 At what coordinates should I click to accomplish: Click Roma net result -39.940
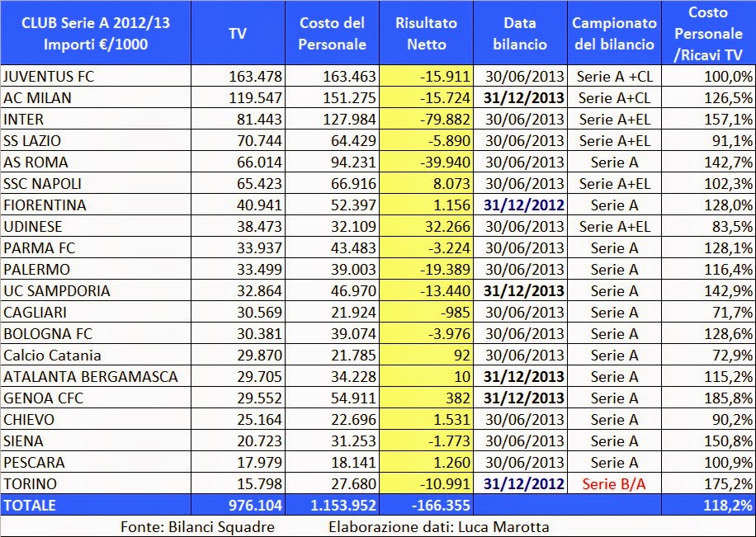coord(445,162)
